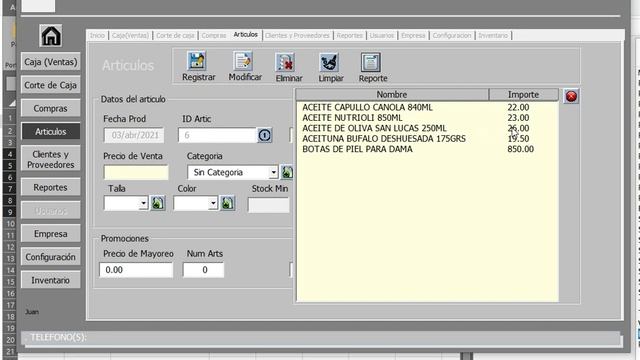Click the Limpiar clear icon

pos(329,62)
